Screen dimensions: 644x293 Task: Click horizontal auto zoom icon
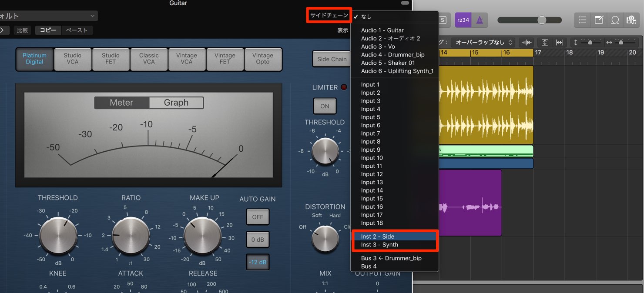(560, 42)
